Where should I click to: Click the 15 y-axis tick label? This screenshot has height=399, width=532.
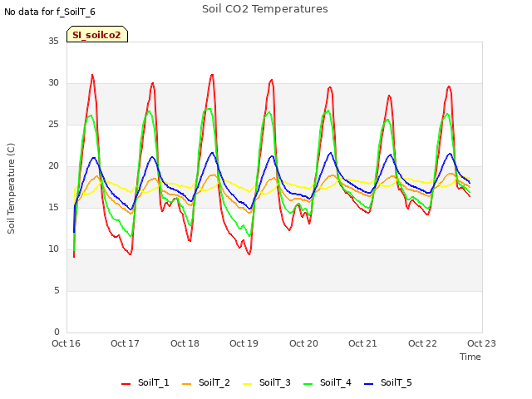click(53, 207)
